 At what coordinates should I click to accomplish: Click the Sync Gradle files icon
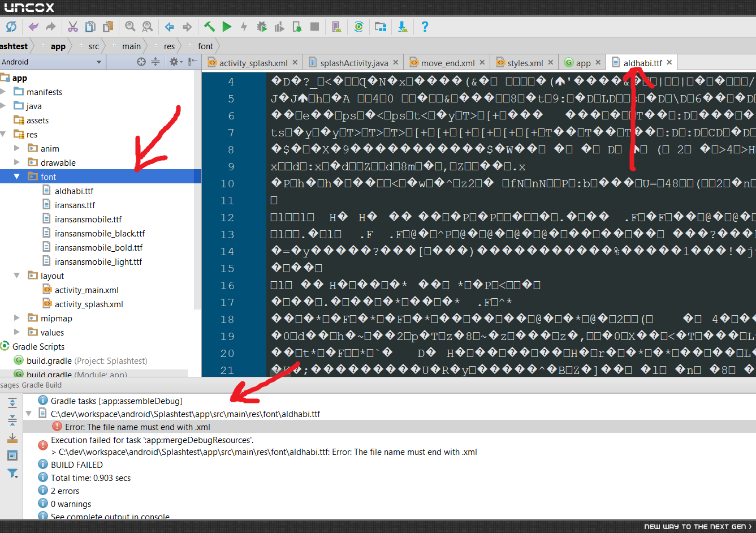tap(358, 27)
